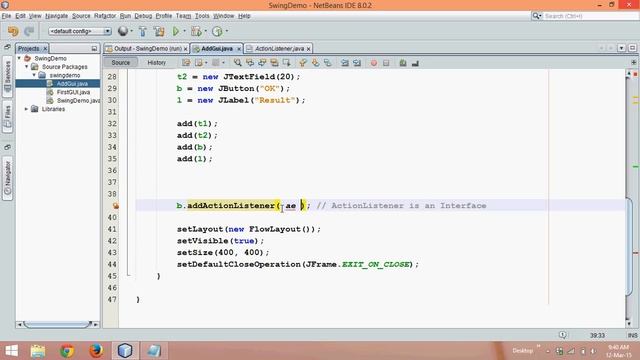
Task: Select SwingDemo.java in project tree
Action: (x=78, y=100)
